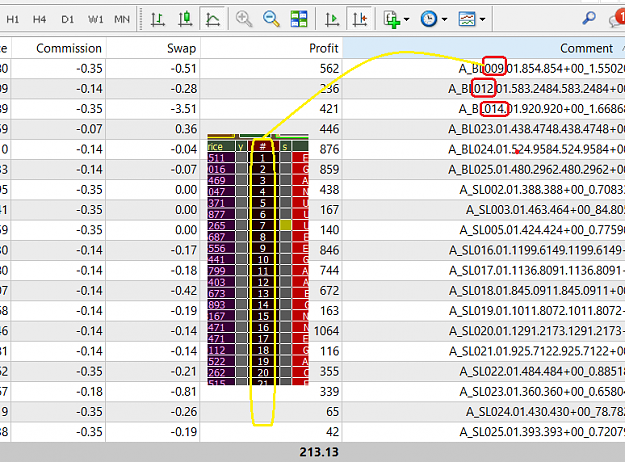Select the profit value 562
The image size is (625, 462).
pos(329,69)
